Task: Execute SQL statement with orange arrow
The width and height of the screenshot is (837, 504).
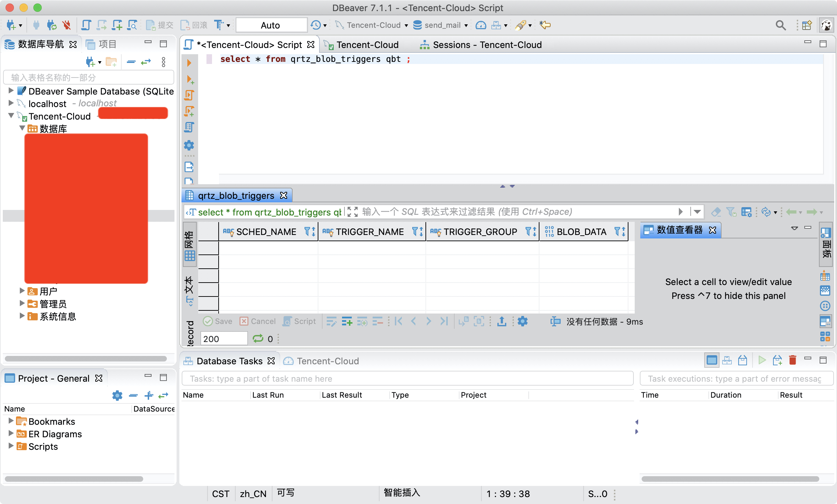Action: 189,63
